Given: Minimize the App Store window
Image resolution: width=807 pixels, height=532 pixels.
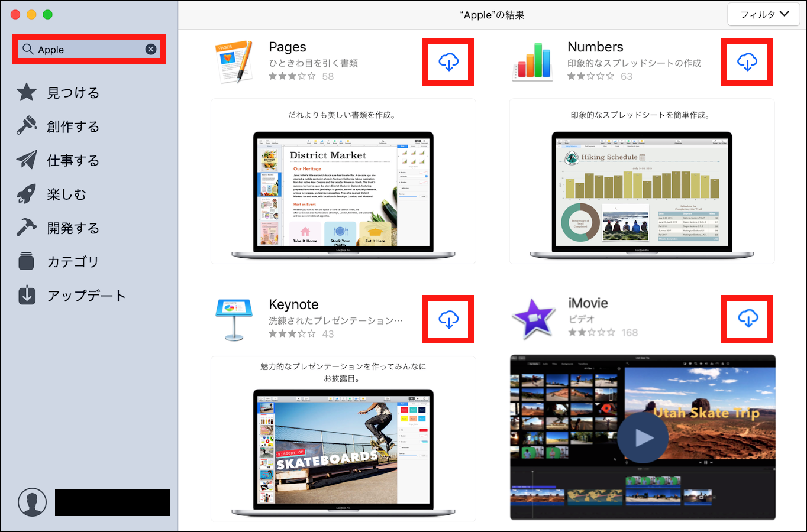Looking at the screenshot, I should coord(31,14).
